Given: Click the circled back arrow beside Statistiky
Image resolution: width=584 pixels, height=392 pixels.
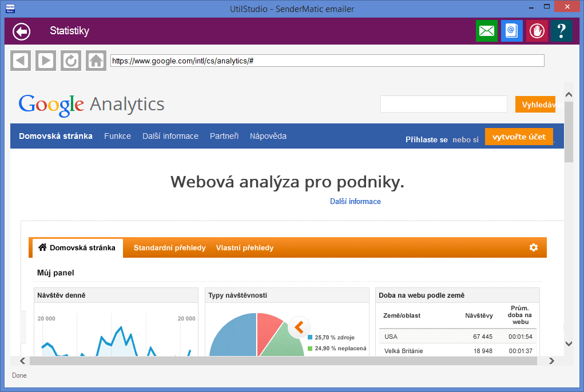Looking at the screenshot, I should pos(21,31).
